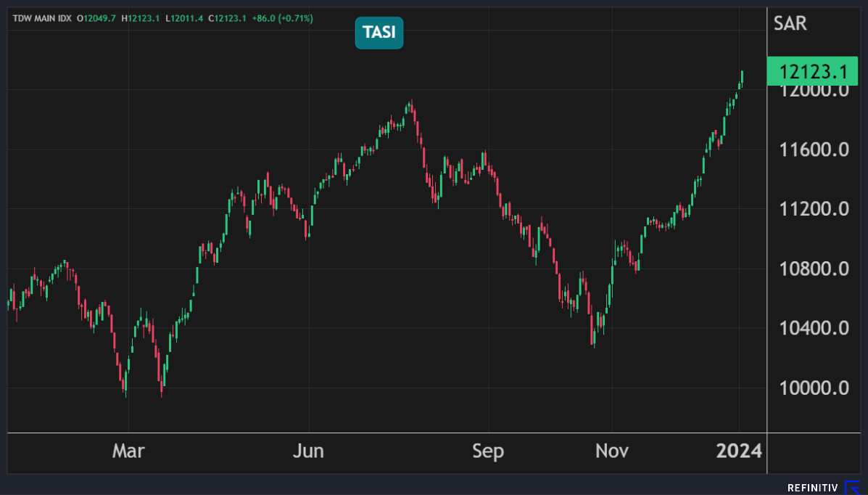Select the Jun date on time axis
868x495 pixels.
[x=309, y=451]
